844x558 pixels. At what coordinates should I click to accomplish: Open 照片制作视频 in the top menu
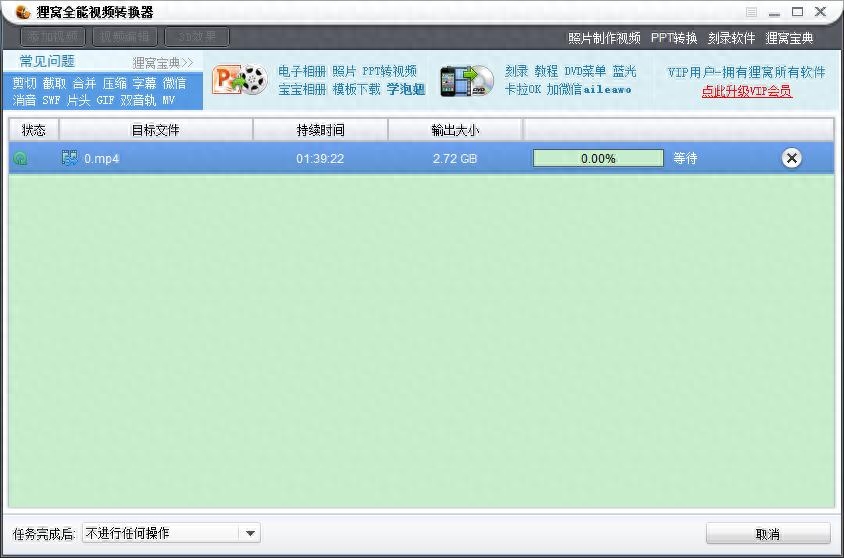pyautogui.click(x=604, y=38)
